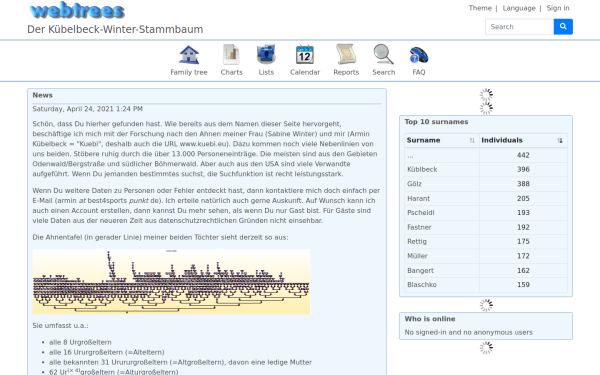Click the date 'Saturday, April 24, 2021 1:24 PM'
The width and height of the screenshot is (600, 375).
[x=88, y=109]
